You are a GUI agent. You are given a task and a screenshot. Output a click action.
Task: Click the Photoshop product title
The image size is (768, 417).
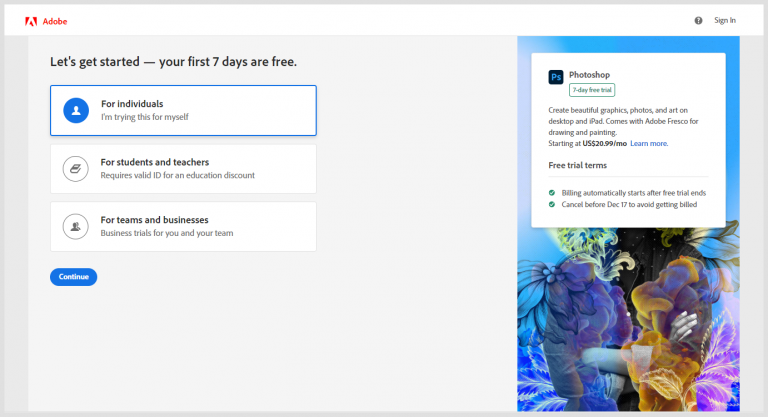tap(589, 74)
